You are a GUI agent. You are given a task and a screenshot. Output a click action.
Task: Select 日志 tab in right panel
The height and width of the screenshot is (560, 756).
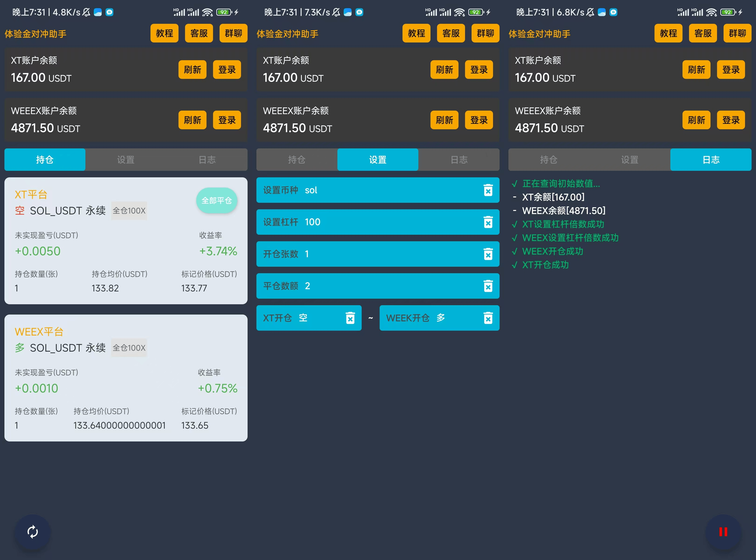click(x=710, y=160)
